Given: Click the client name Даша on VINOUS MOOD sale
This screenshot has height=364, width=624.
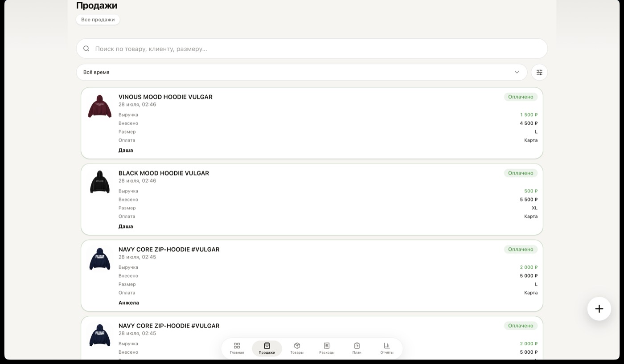Looking at the screenshot, I should [126, 150].
